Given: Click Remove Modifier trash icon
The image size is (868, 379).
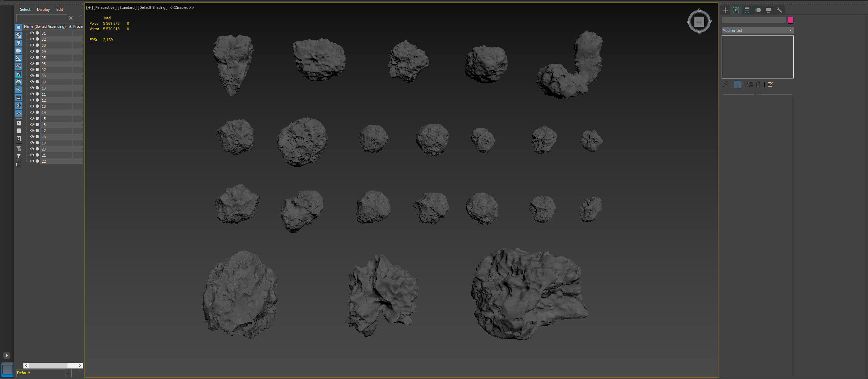Looking at the screenshot, I should (758, 84).
